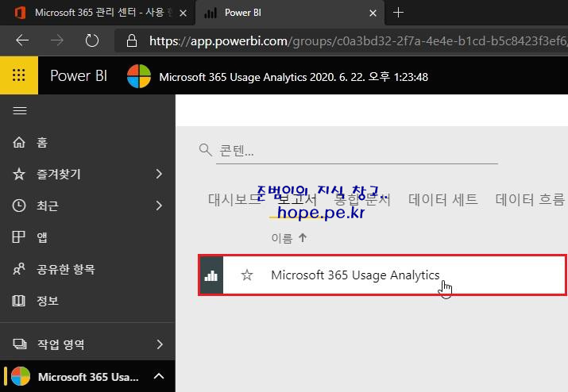Click the browser back arrow
This screenshot has width=568, height=392.
pyautogui.click(x=22, y=40)
